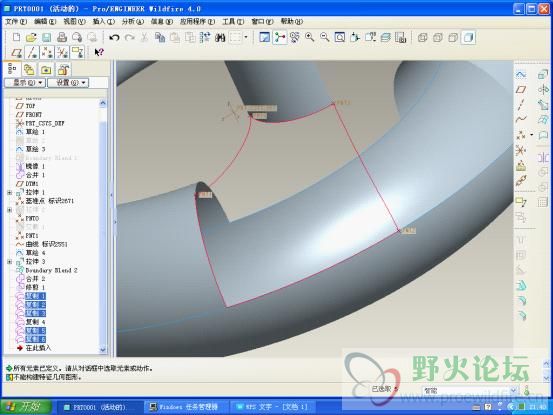Open the 编辑 menu
Image resolution: width=553 pixels, height=415 pixels.
(x=45, y=22)
